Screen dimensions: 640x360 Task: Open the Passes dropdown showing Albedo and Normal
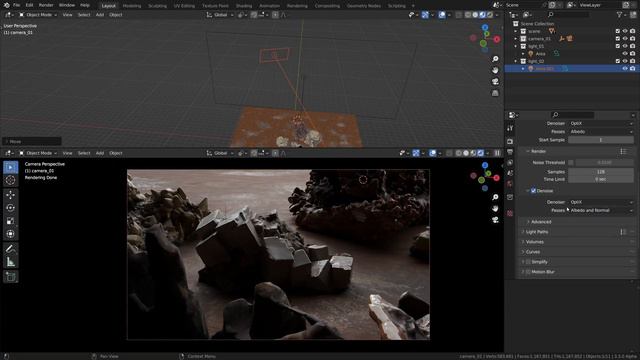601,210
